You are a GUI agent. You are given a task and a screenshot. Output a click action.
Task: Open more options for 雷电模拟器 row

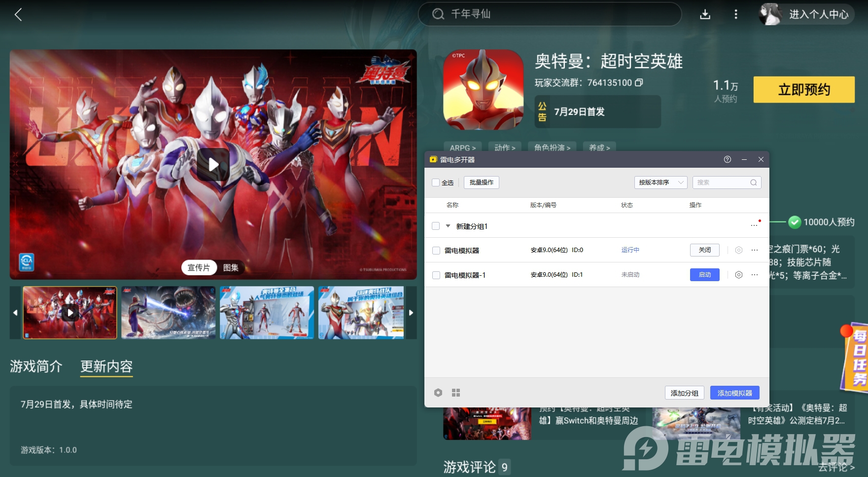coord(755,250)
